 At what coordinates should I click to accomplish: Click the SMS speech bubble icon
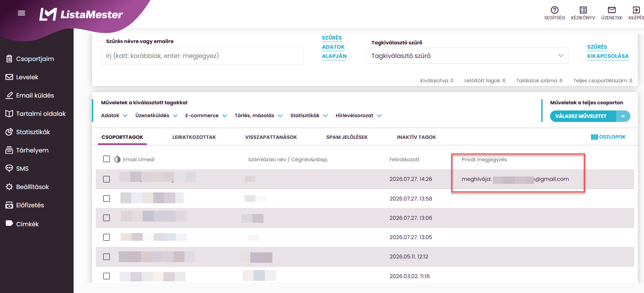9,168
